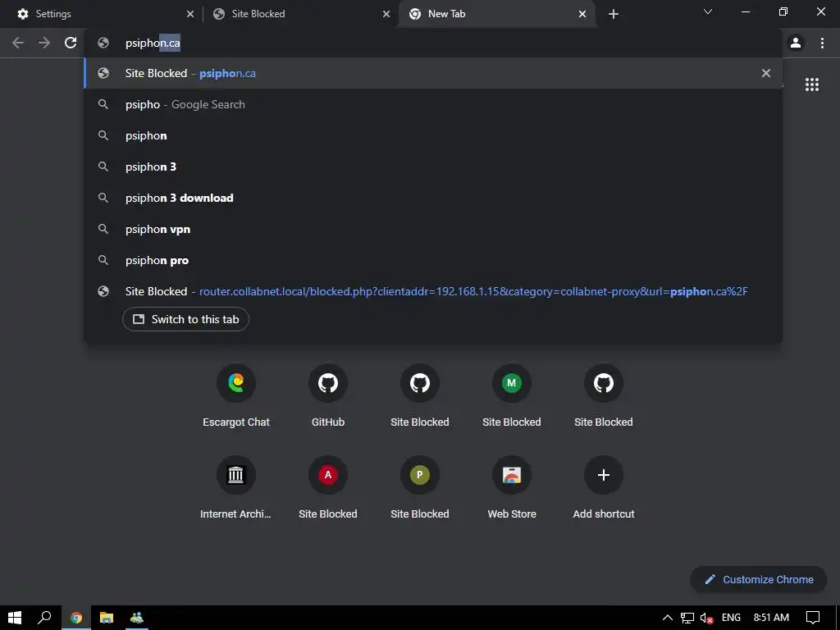Close the New Tab tab
The width and height of the screenshot is (840, 630).
pyautogui.click(x=582, y=15)
